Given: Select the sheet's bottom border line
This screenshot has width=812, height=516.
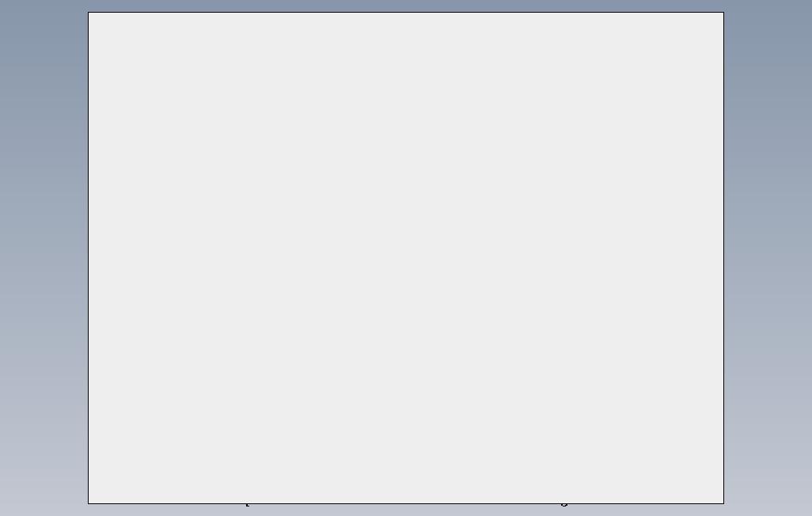Looking at the screenshot, I should point(406,503).
